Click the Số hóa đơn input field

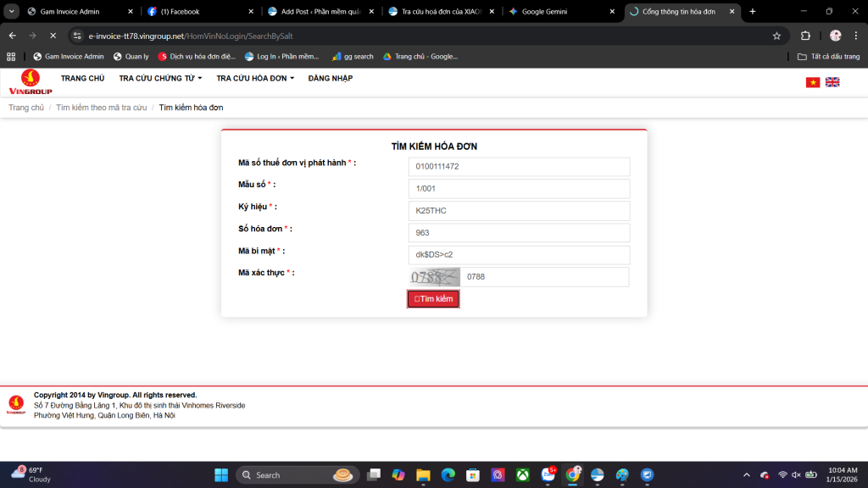pos(519,233)
